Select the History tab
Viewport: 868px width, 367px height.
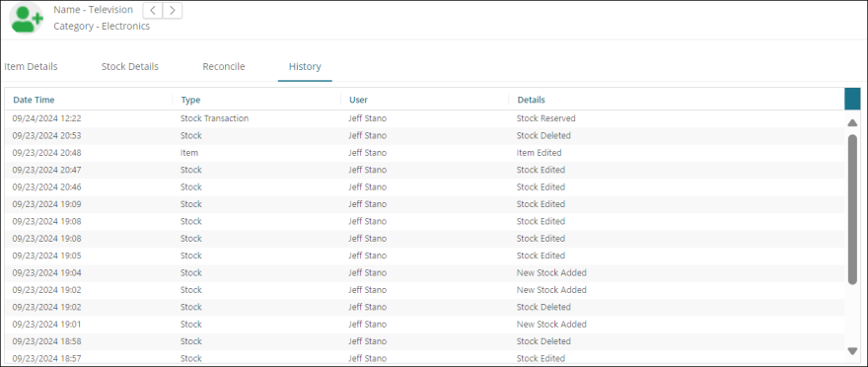click(x=305, y=66)
